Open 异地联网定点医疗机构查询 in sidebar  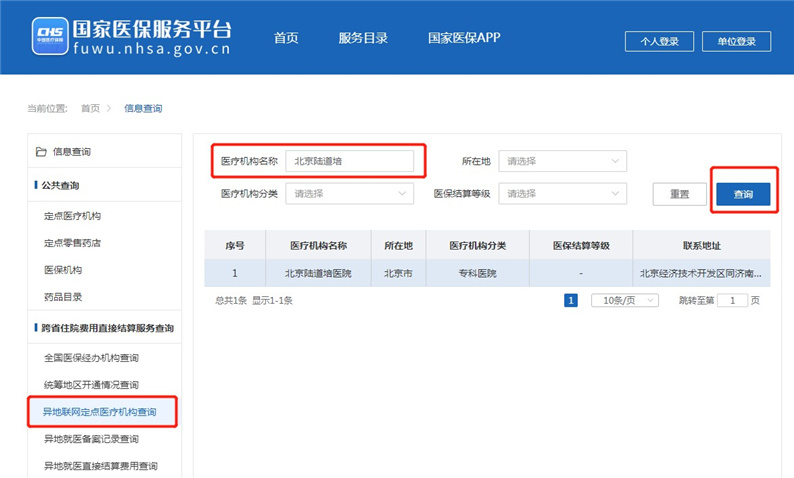(99, 411)
